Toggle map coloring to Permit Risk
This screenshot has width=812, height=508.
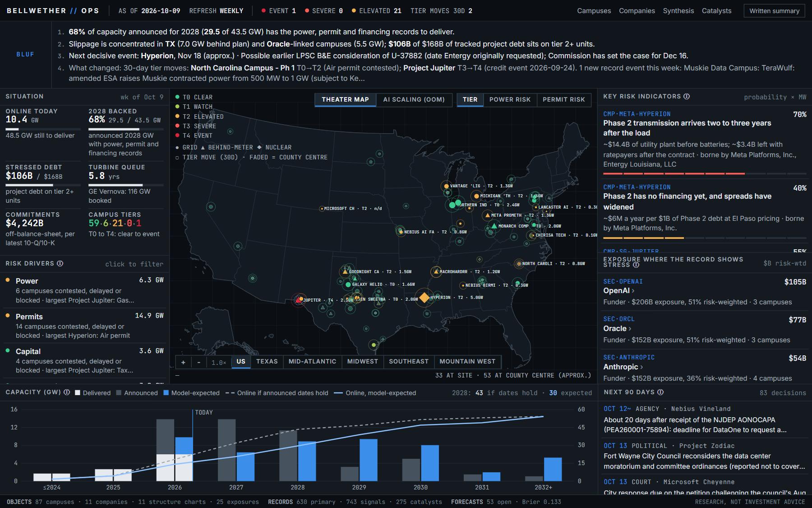point(563,99)
